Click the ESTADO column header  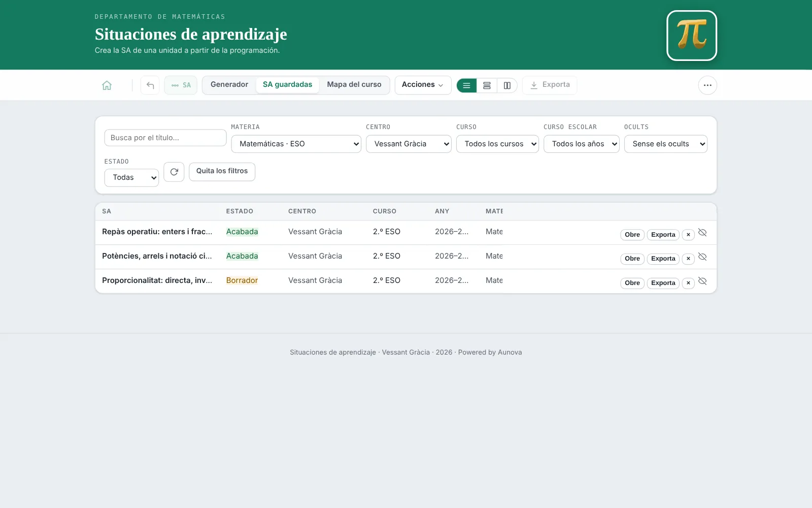[240, 211]
